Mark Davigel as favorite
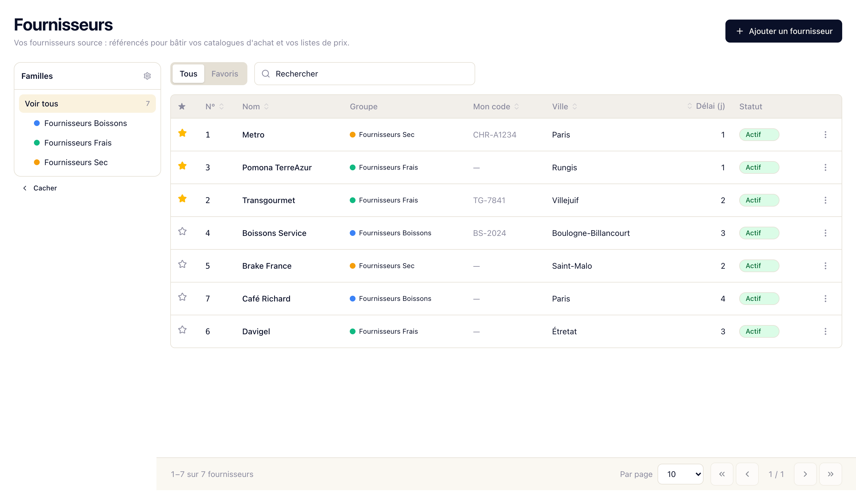 coord(182,330)
